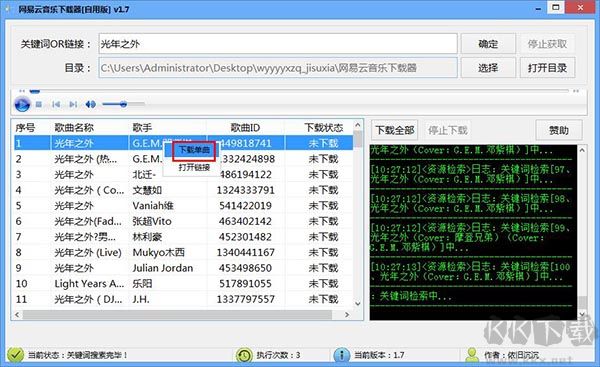
Task: Choose 下载单曲 from the context menu
Action: (x=194, y=150)
